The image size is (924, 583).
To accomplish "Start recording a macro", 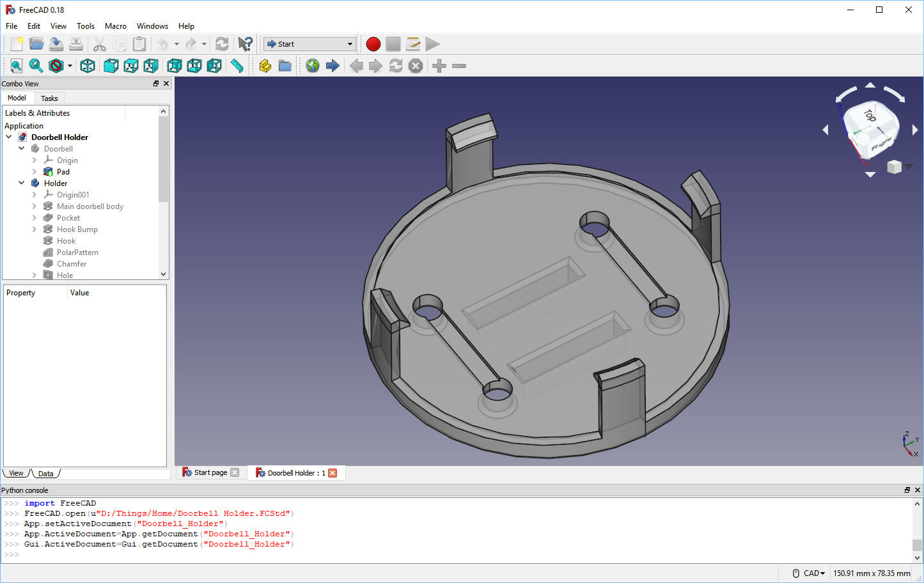I will 373,44.
